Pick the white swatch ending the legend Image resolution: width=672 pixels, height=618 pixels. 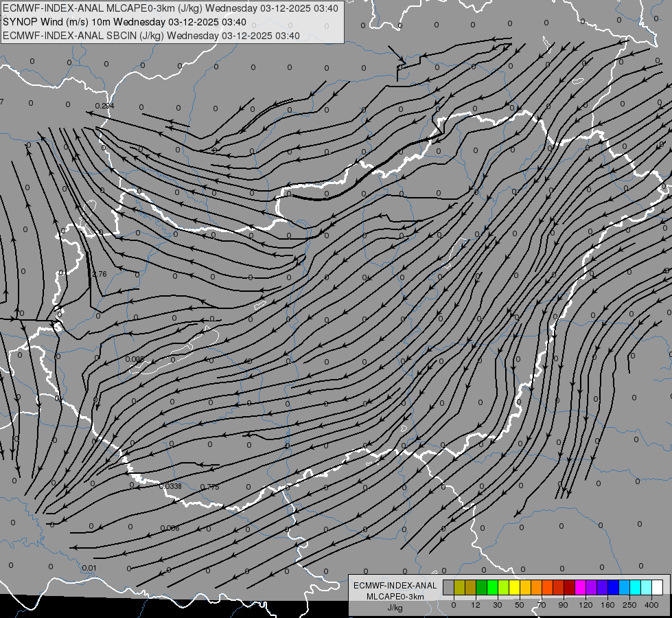click(x=657, y=587)
